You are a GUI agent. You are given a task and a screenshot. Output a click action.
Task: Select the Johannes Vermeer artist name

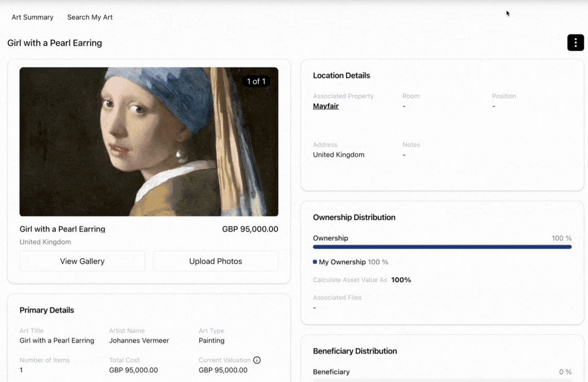pyautogui.click(x=139, y=341)
